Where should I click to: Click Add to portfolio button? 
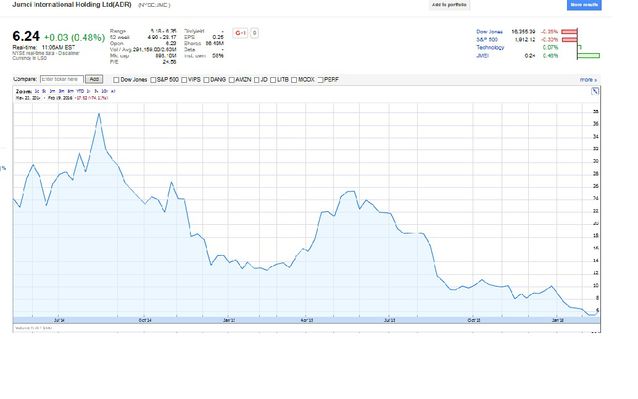click(x=449, y=5)
